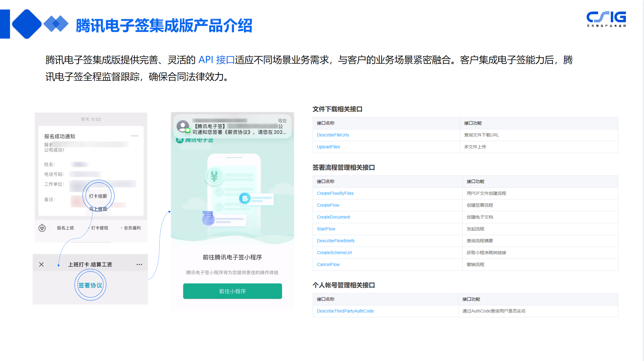Close the 上班打卡.结算工资 panel with X
The image size is (644, 361).
click(x=41, y=264)
